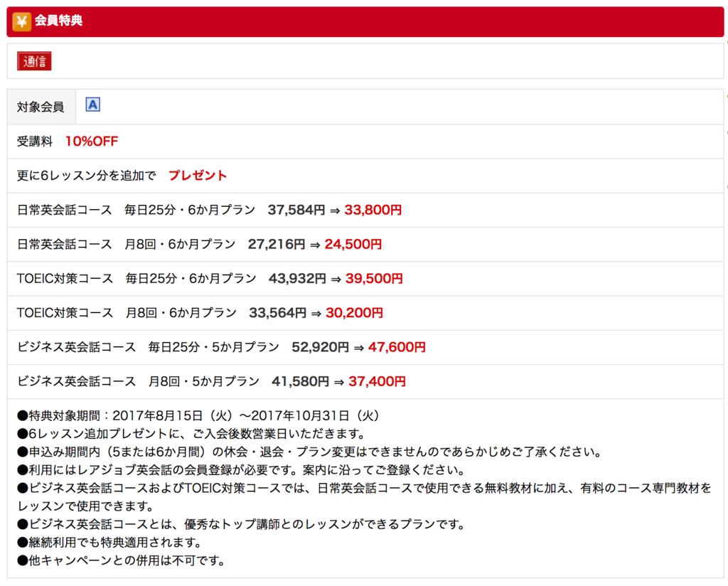Click the original price 27,216円

click(x=277, y=244)
